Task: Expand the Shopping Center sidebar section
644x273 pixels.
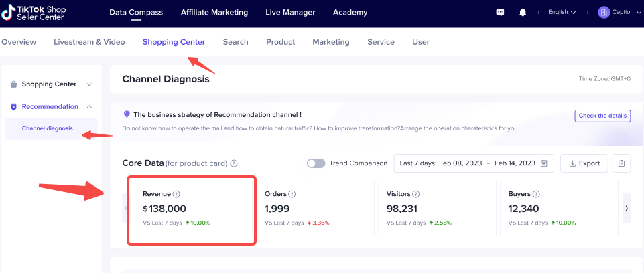Action: tap(89, 84)
